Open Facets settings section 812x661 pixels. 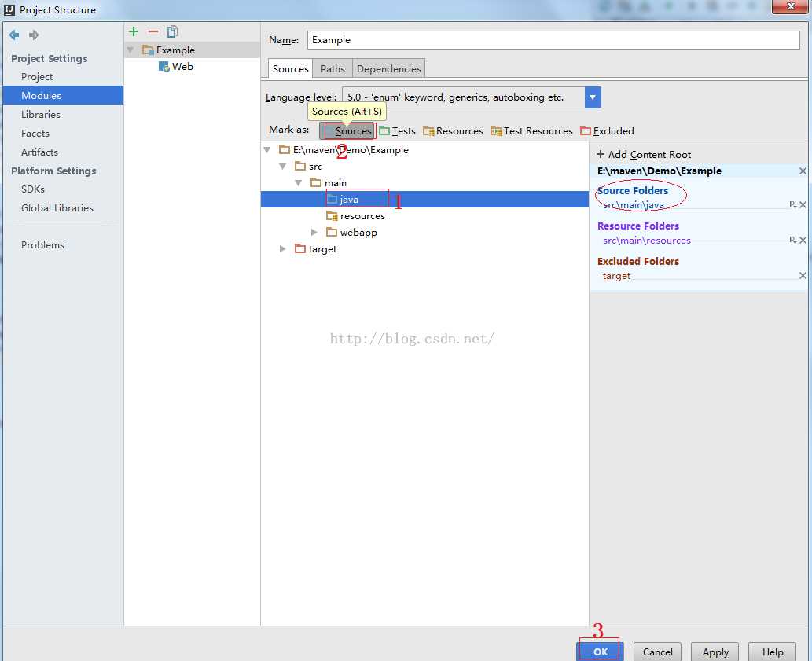(x=35, y=134)
